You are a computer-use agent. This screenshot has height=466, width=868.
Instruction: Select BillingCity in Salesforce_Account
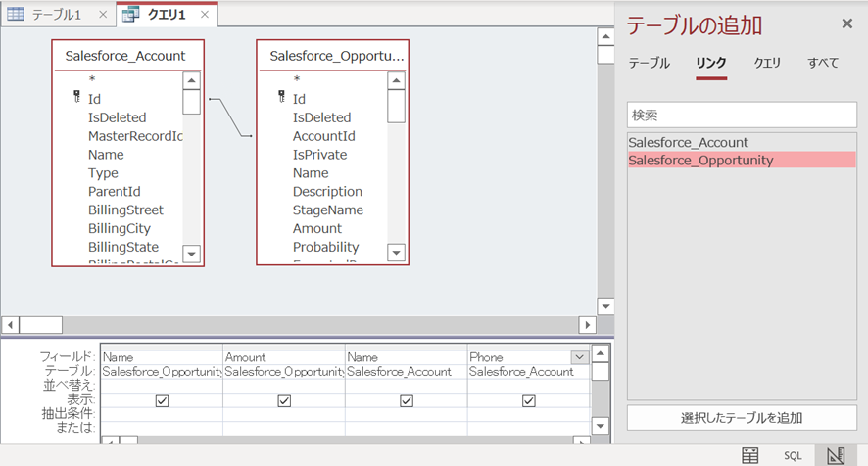point(119,228)
